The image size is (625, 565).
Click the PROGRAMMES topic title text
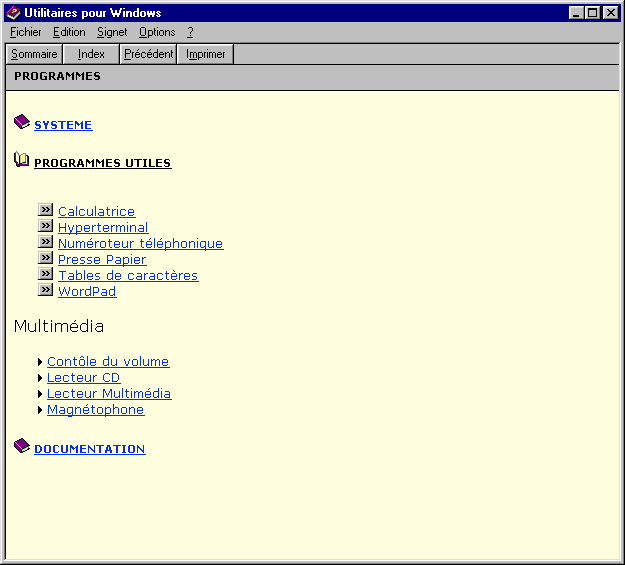pos(57,76)
